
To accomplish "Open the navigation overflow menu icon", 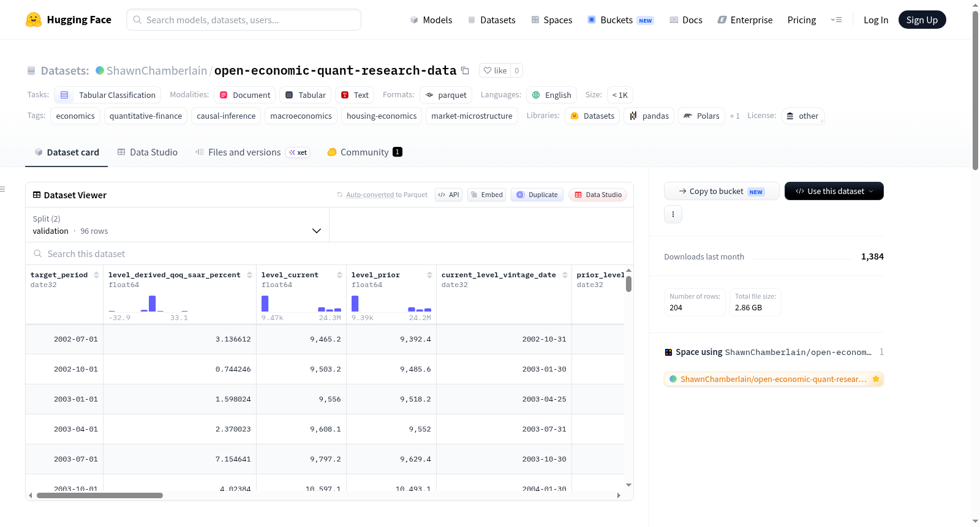I will pos(836,20).
